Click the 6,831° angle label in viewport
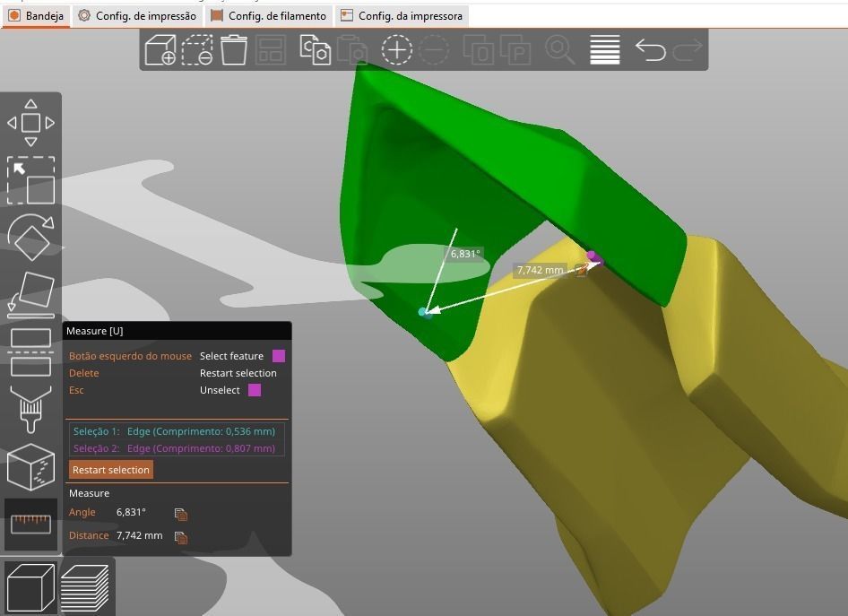Screen dimensions: 848x616 pyautogui.click(x=465, y=254)
